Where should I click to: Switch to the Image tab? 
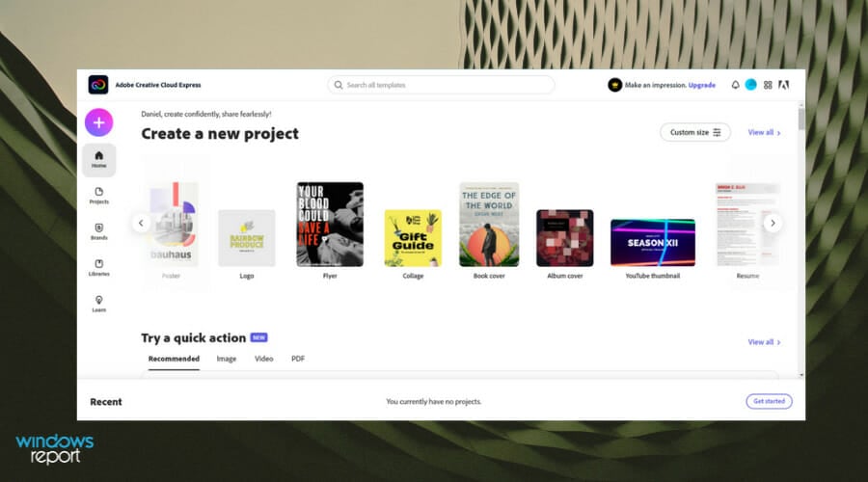[x=226, y=359]
